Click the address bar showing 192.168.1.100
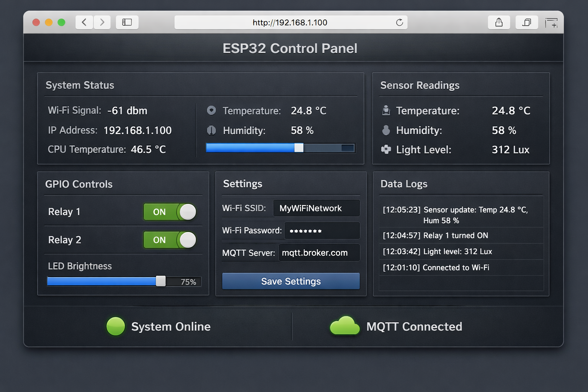This screenshot has height=392, width=588. pos(291,22)
